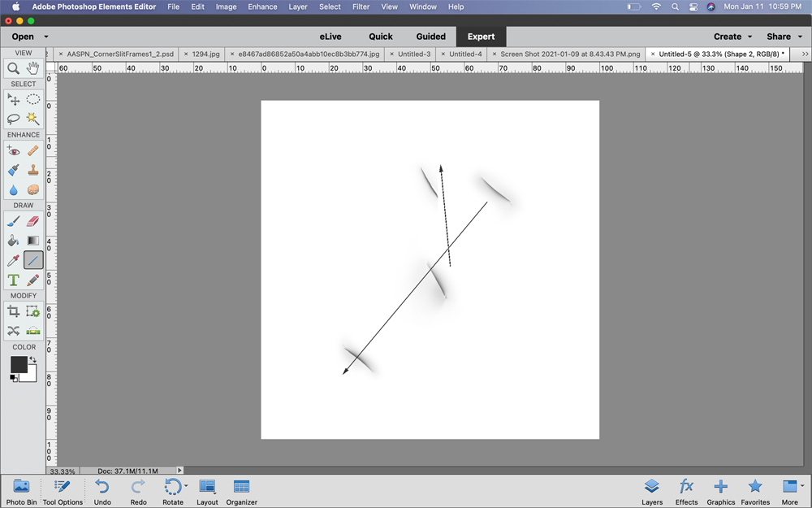Select the Color Picker eyedropper tool
812x508 pixels.
(14, 260)
